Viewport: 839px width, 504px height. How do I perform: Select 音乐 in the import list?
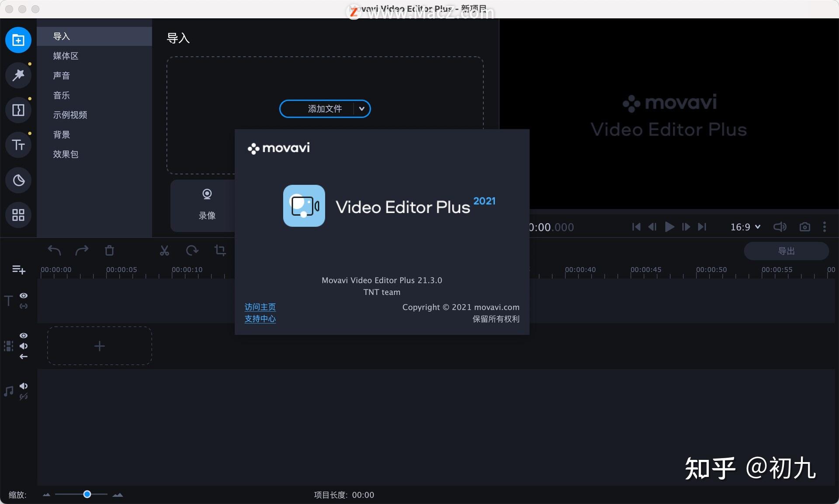pos(94,95)
